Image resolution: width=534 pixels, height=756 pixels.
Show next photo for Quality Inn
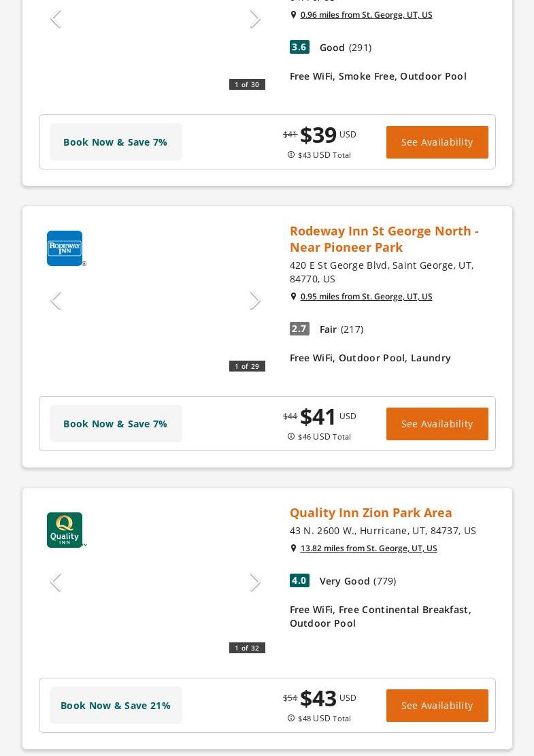255,582
